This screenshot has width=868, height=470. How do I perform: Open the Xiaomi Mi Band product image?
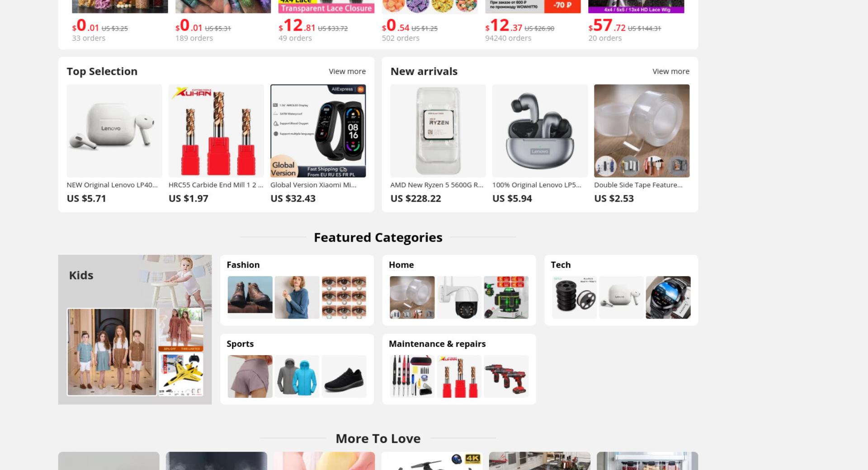click(x=318, y=131)
